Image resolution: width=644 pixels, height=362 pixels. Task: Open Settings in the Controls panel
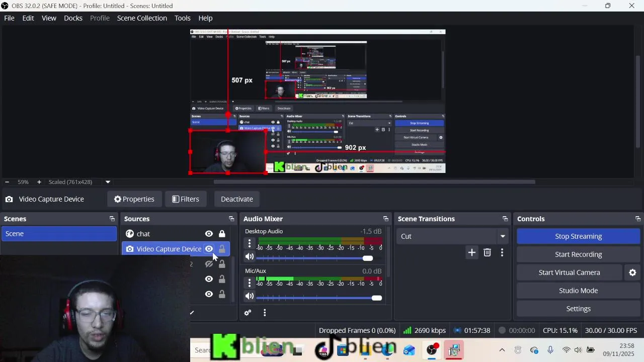(579, 309)
